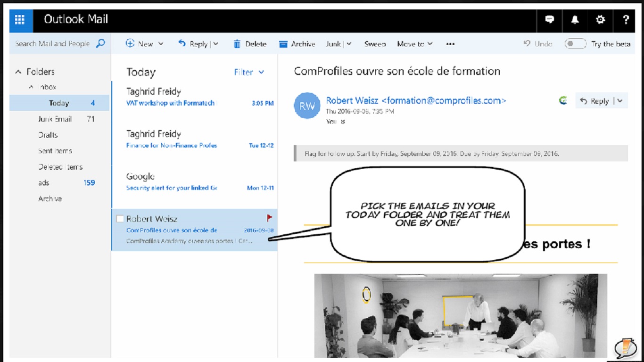Open the notifications bell icon
The height and width of the screenshot is (362, 644).
tap(575, 20)
